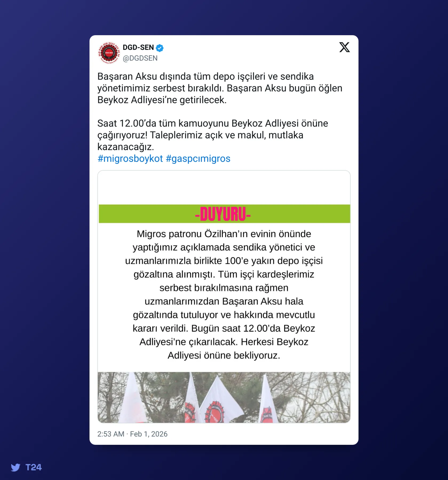Image resolution: width=448 pixels, height=480 pixels.
Task: Click the kazanacağız line of tweet
Action: click(x=126, y=147)
